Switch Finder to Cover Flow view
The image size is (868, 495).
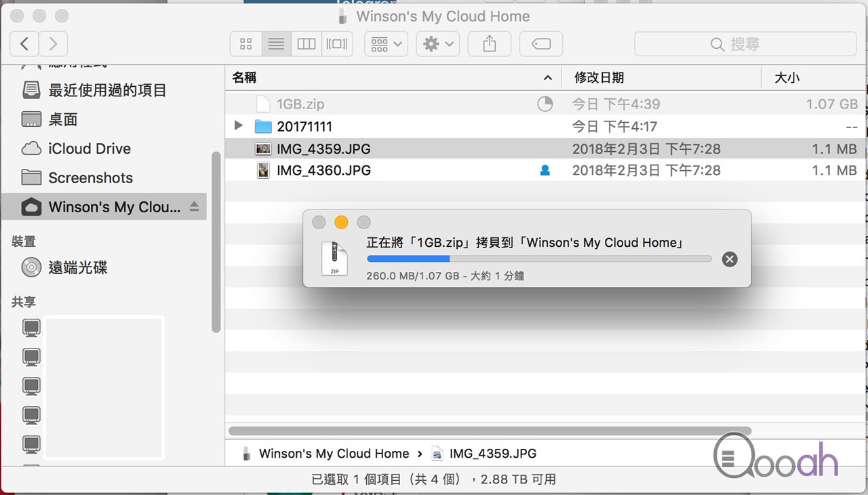[337, 44]
